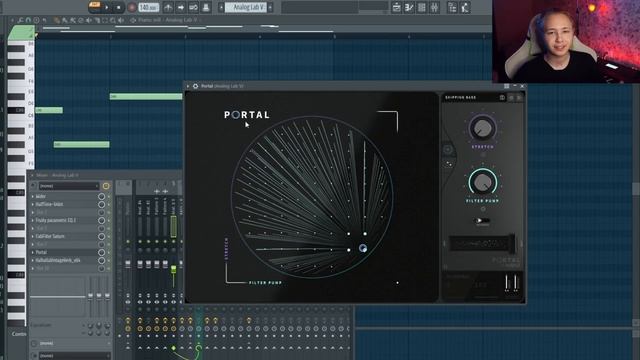Click the Piano roll target channel title

168,20
